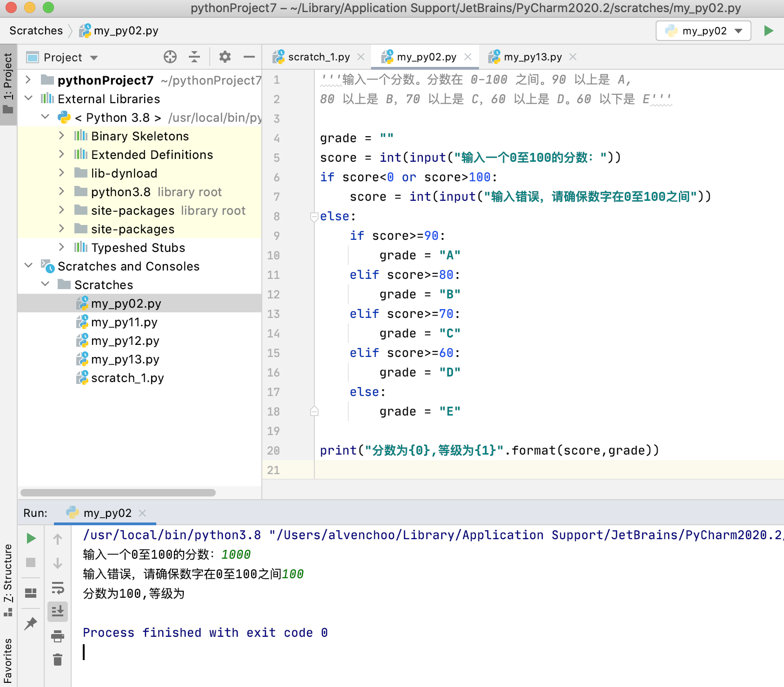Expand the pythonProject7 tree node
The width and height of the screenshot is (784, 687).
28,80
